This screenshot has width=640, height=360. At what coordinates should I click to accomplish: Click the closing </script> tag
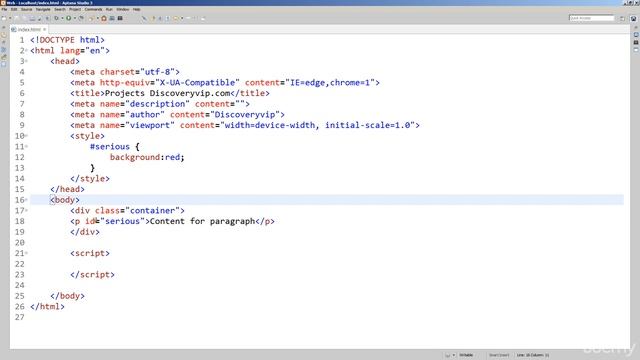click(x=92, y=275)
